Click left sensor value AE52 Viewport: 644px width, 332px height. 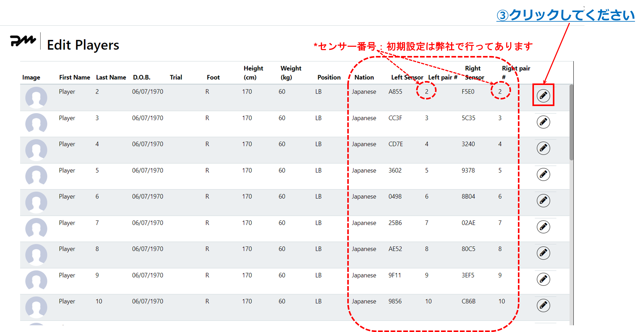395,249
